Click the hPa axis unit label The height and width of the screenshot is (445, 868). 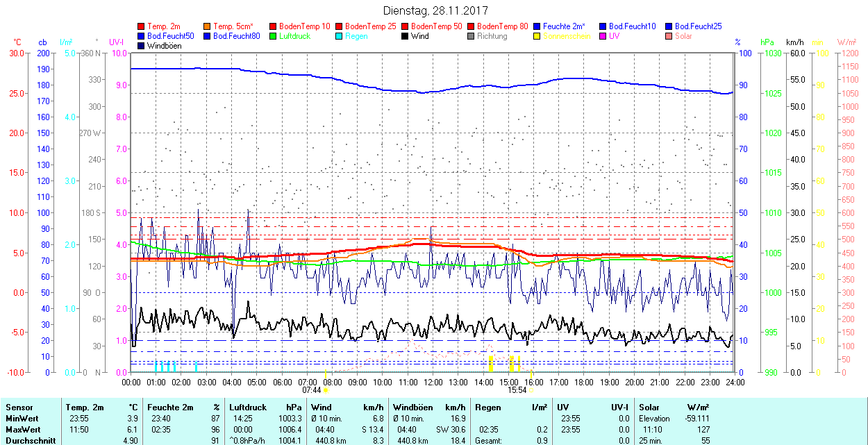click(x=767, y=42)
